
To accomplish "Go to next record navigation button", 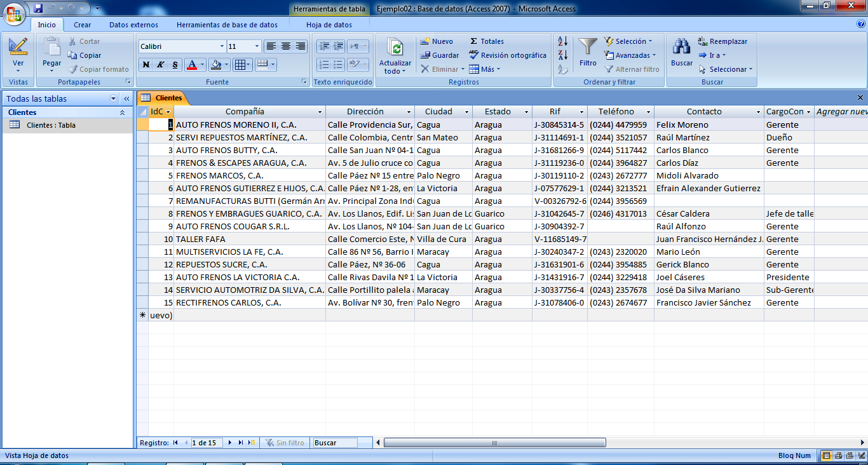I will click(x=230, y=443).
